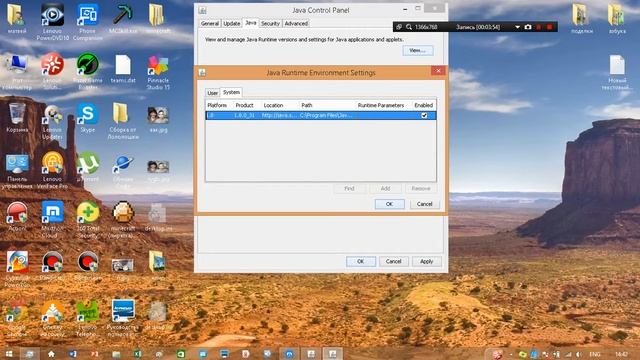Image resolution: width=640 pixels, height=360 pixels.
Task: Click the Product cell 1.8.0_31
Action: pos(245,116)
